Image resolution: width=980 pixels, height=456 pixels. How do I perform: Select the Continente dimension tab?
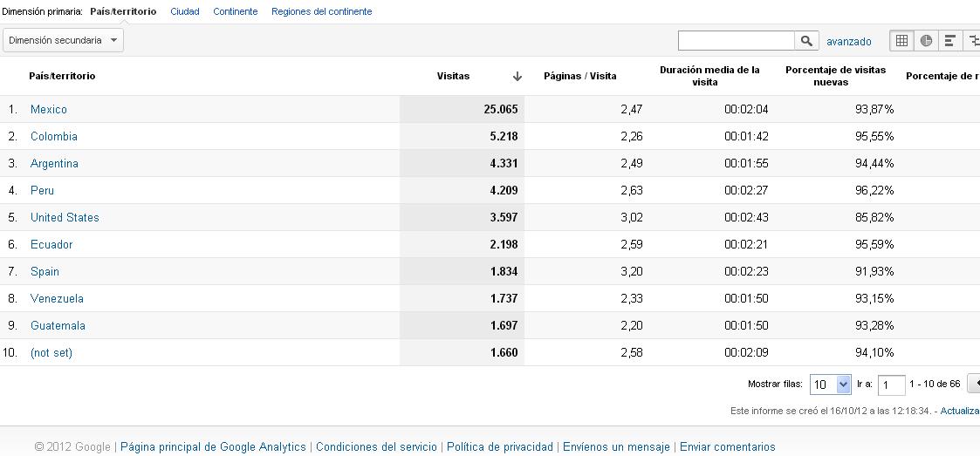coord(235,11)
